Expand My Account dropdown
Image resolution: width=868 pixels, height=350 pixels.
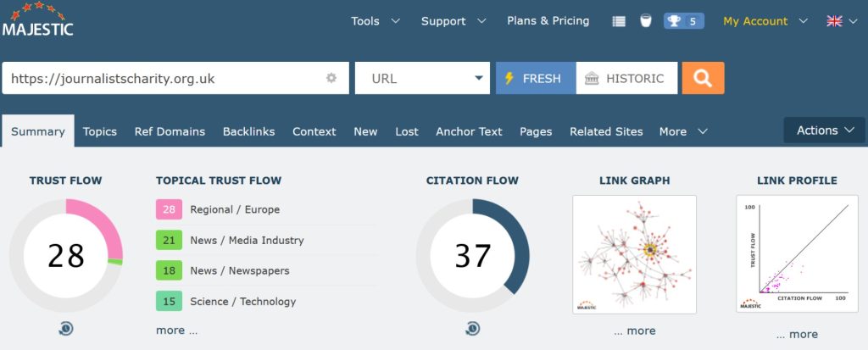tap(765, 21)
